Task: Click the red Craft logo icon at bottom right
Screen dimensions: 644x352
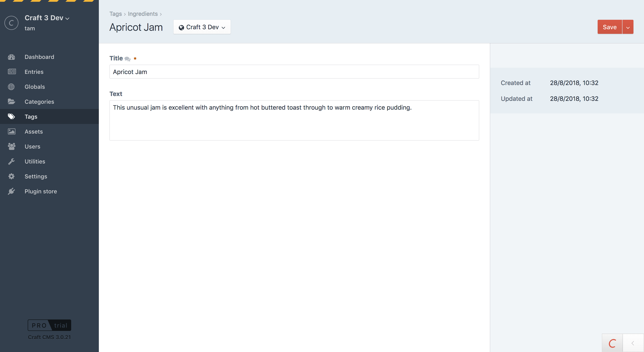Action: pos(612,343)
